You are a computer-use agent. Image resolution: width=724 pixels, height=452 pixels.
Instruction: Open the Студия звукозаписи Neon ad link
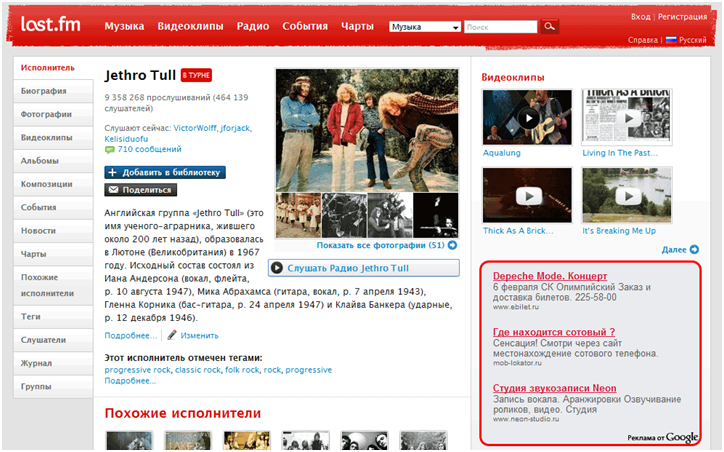pos(555,388)
